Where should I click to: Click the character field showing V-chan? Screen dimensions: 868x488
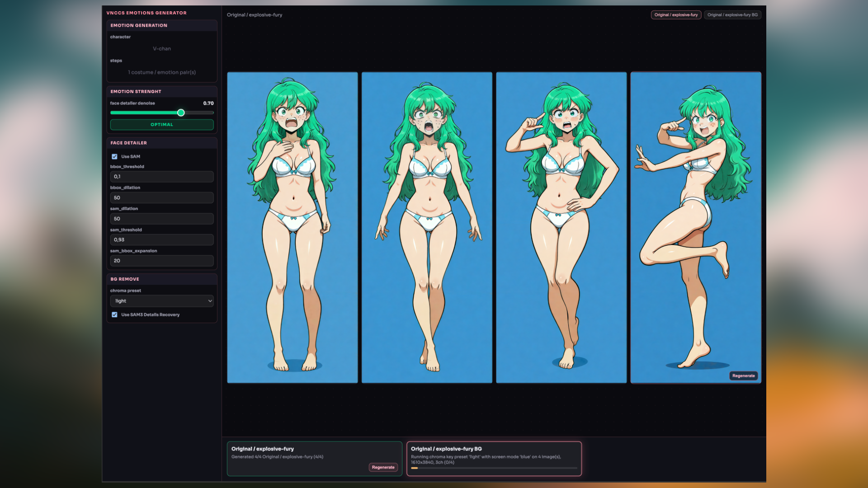(x=162, y=49)
